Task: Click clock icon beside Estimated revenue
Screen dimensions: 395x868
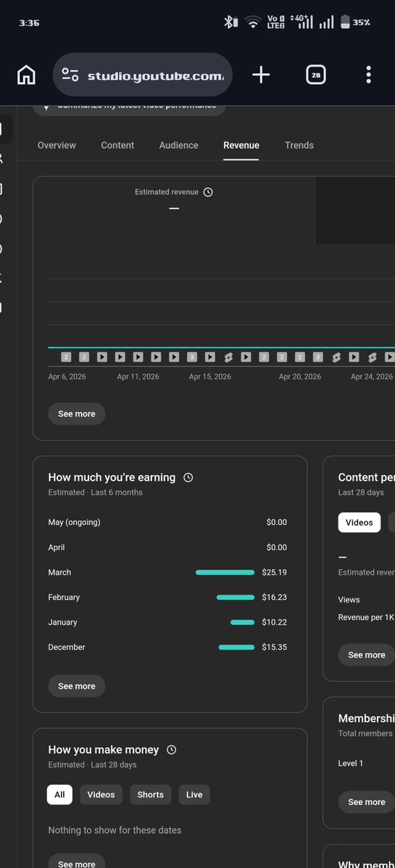Action: tap(208, 192)
